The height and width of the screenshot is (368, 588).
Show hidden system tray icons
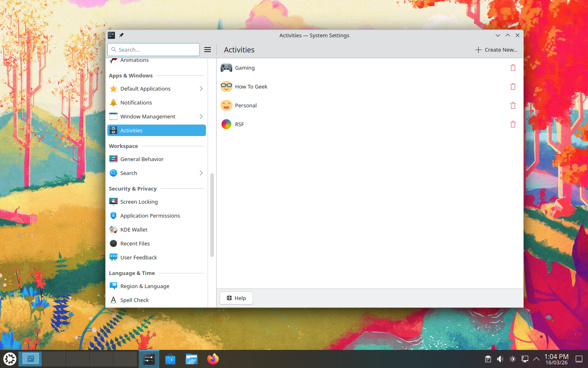(x=536, y=359)
